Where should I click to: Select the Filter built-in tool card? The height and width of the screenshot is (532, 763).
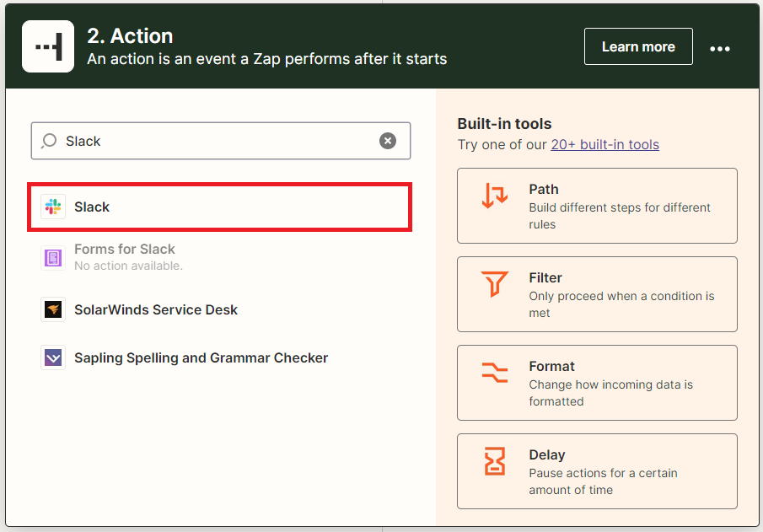(x=597, y=294)
